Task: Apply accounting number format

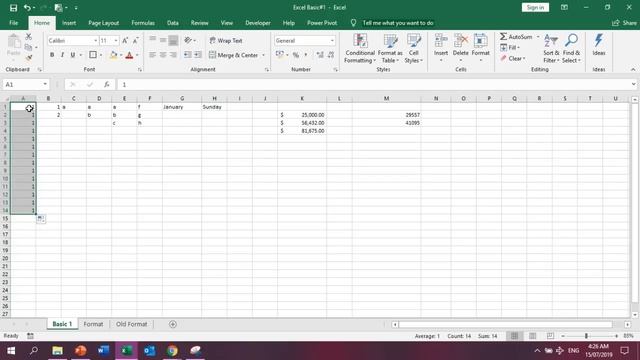Action: 280,55
